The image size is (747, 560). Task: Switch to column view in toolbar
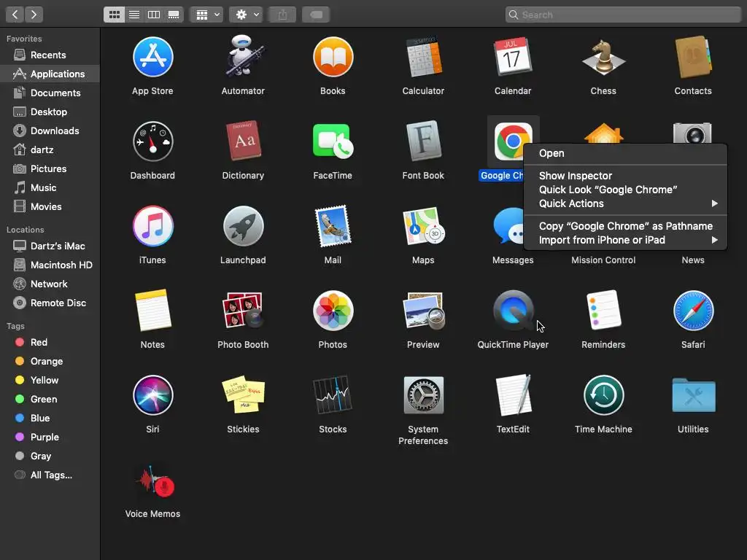click(154, 15)
